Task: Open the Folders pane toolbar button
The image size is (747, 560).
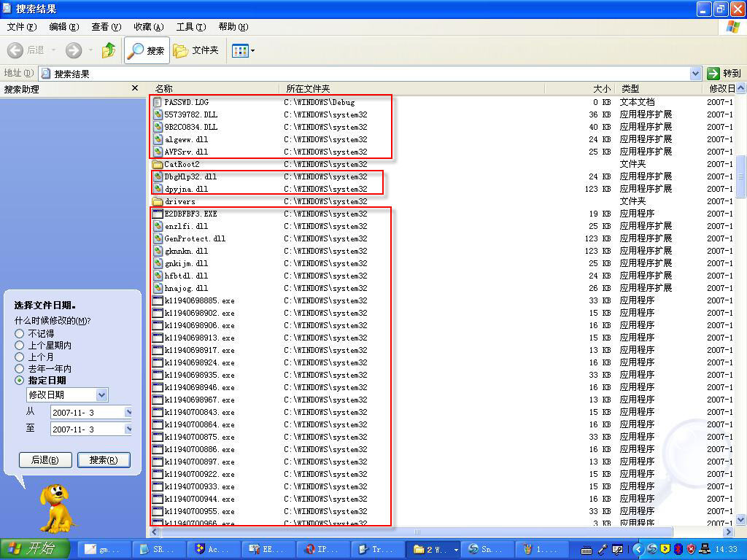Action: point(196,50)
